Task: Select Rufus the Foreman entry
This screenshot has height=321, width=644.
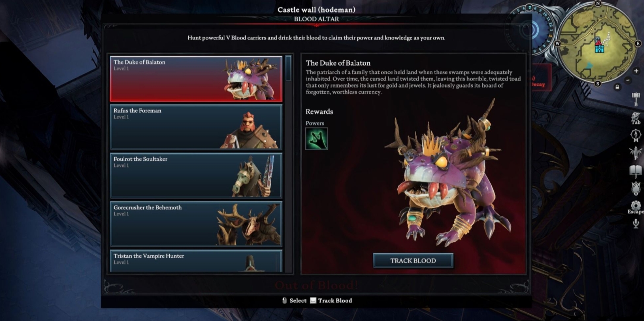Action: point(196,127)
